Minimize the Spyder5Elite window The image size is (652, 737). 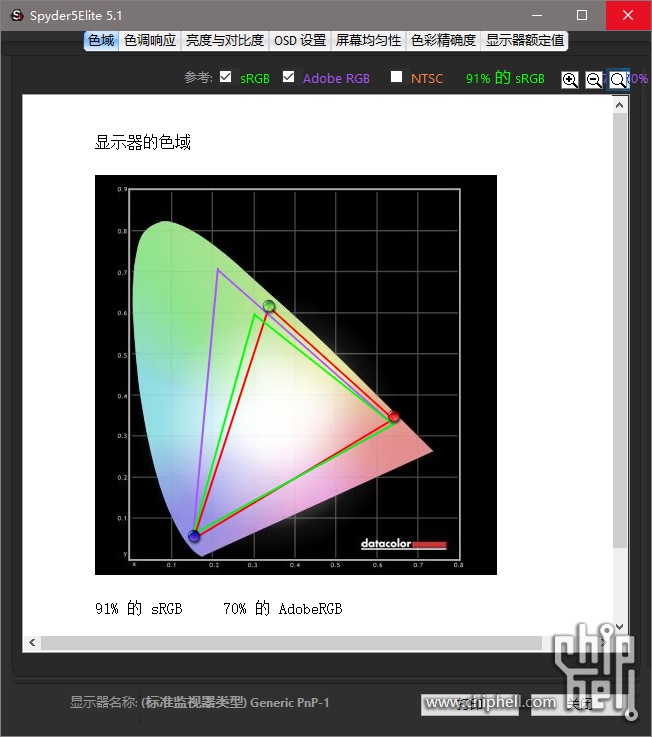click(x=537, y=16)
